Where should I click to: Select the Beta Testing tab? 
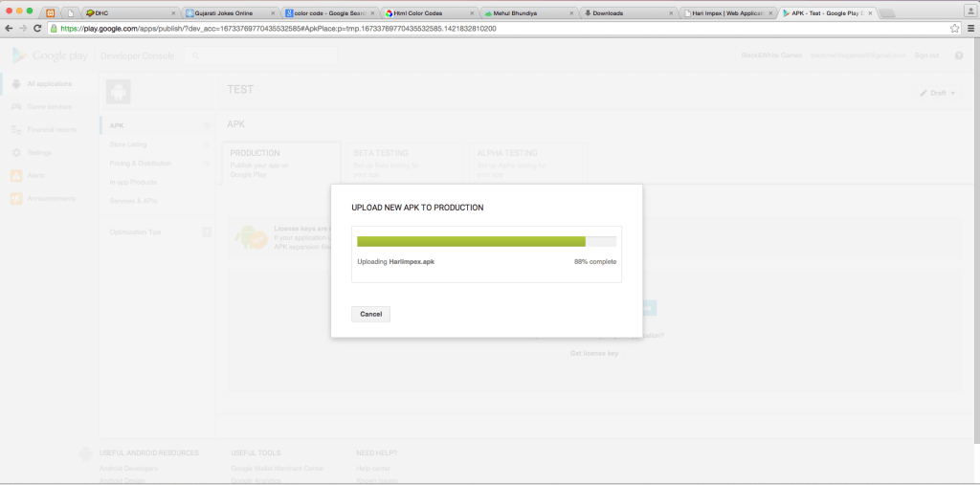[x=405, y=163]
